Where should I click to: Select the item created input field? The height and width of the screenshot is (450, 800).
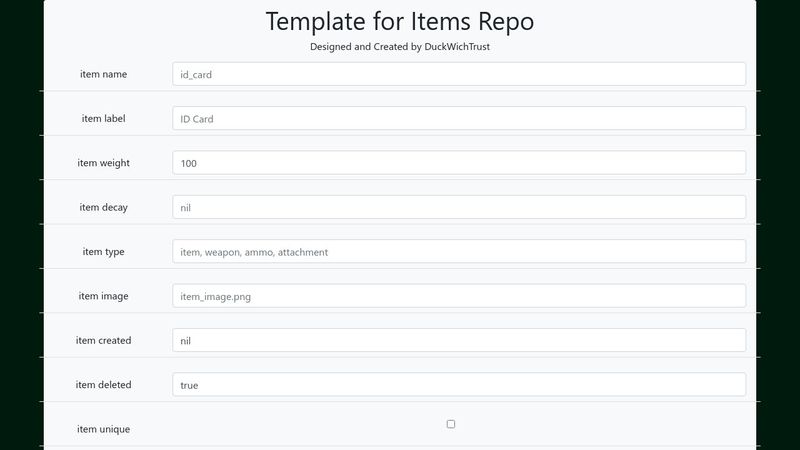459,340
